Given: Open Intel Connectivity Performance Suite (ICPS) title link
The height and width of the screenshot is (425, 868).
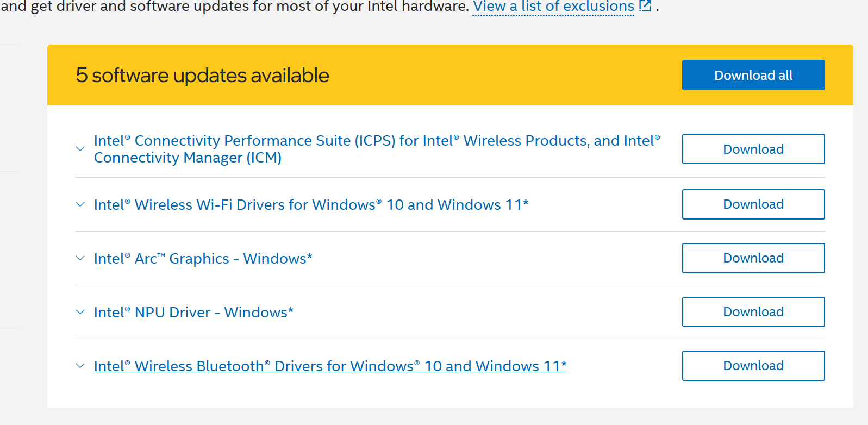Looking at the screenshot, I should coord(377,141).
